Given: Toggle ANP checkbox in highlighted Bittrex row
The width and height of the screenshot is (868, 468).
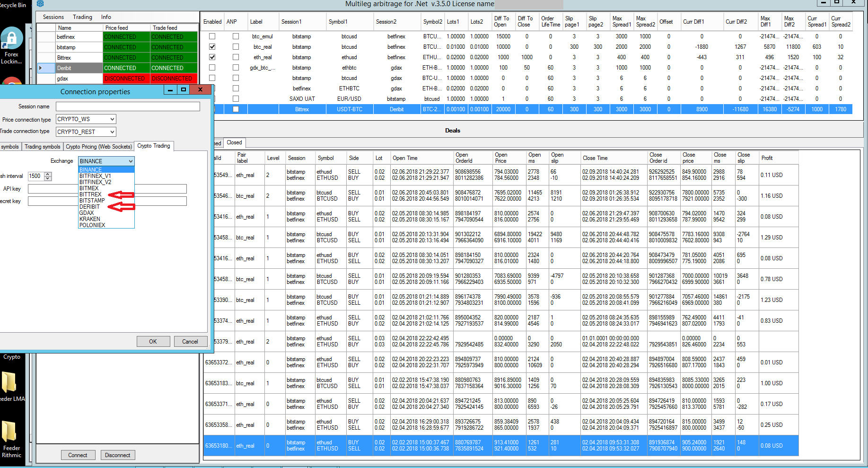Looking at the screenshot, I should pyautogui.click(x=236, y=109).
